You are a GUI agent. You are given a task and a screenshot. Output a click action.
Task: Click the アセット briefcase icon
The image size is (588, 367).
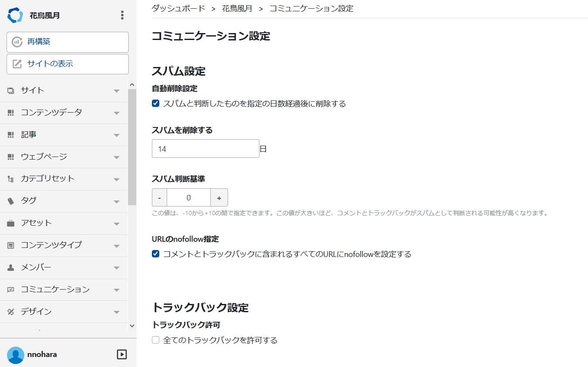tap(11, 223)
